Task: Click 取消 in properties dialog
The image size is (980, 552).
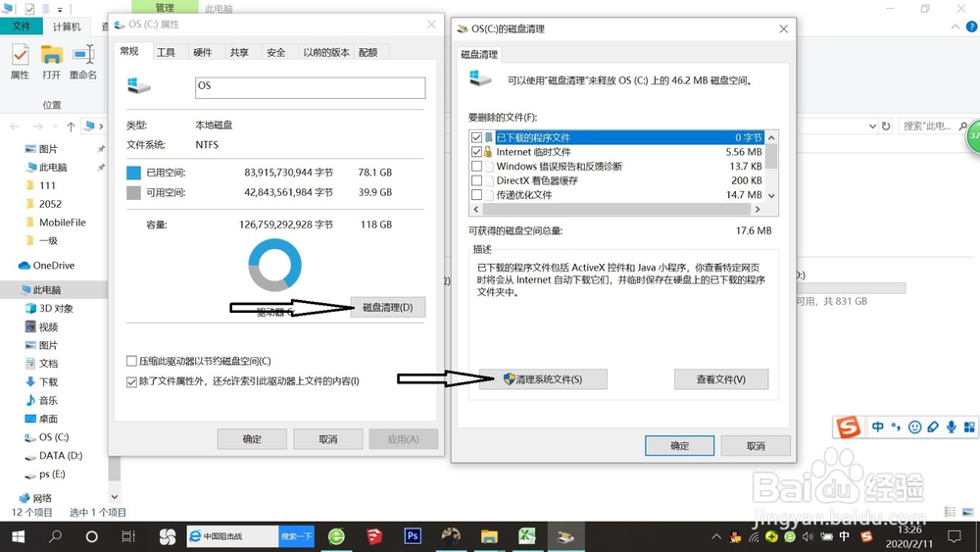Action: (x=327, y=439)
